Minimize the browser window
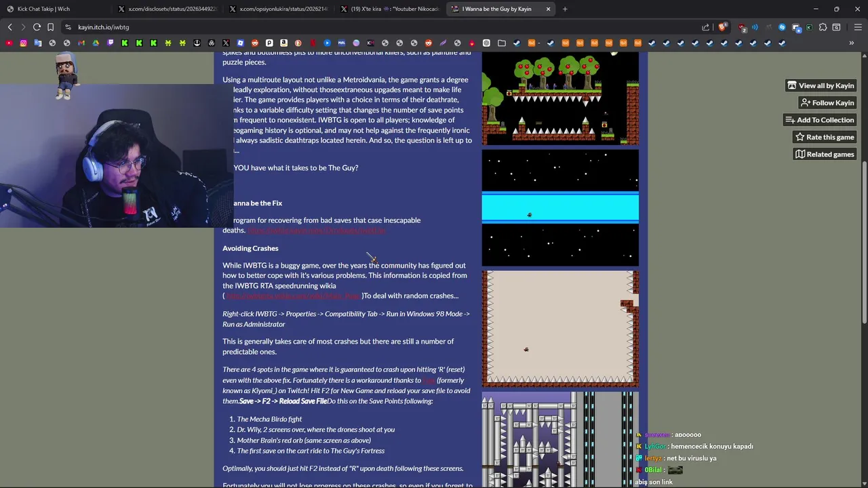 [816, 9]
